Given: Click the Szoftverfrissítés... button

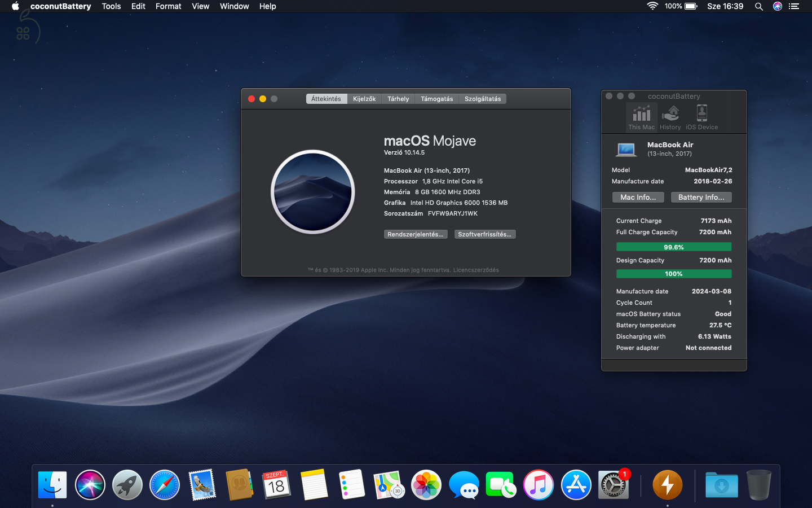Looking at the screenshot, I should pos(485,234).
